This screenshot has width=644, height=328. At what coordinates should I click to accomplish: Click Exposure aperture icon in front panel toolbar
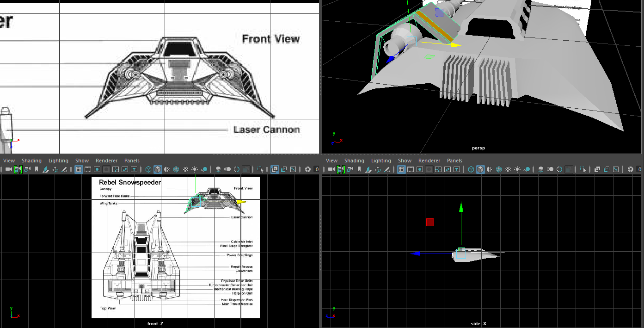tap(307, 169)
